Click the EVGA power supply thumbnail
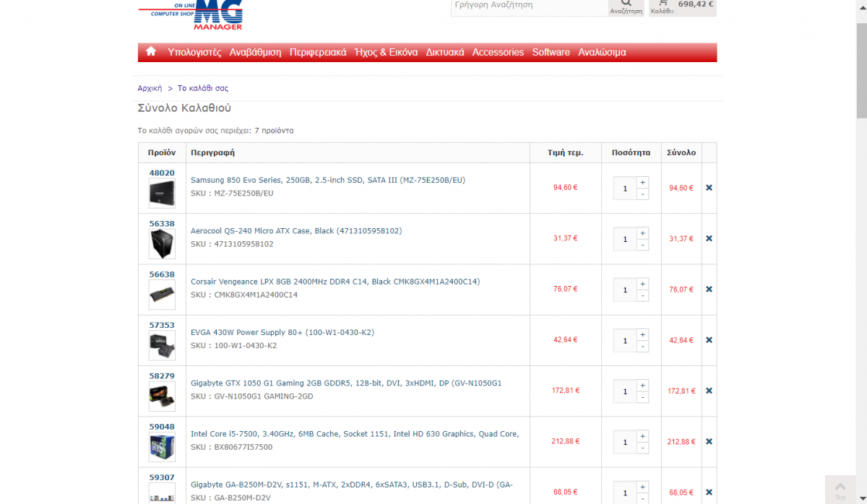This screenshot has height=504, width=867. click(162, 346)
